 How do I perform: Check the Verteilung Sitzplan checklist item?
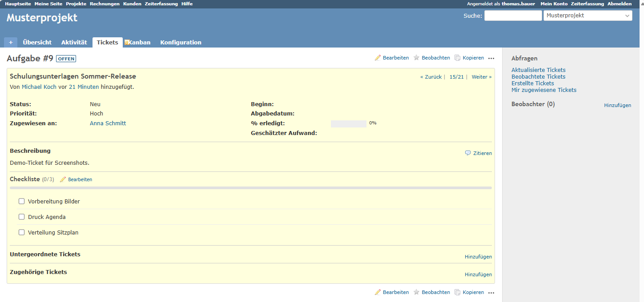point(21,232)
